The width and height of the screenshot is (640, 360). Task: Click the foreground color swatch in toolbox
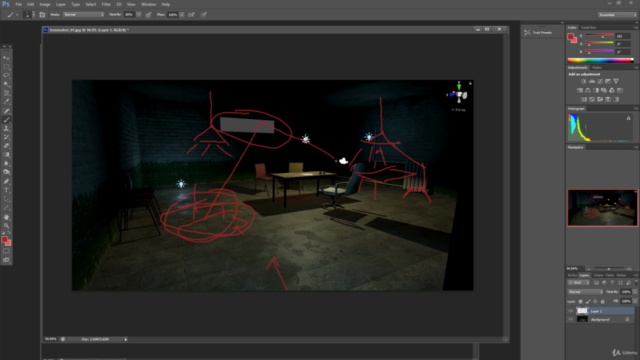[4, 240]
